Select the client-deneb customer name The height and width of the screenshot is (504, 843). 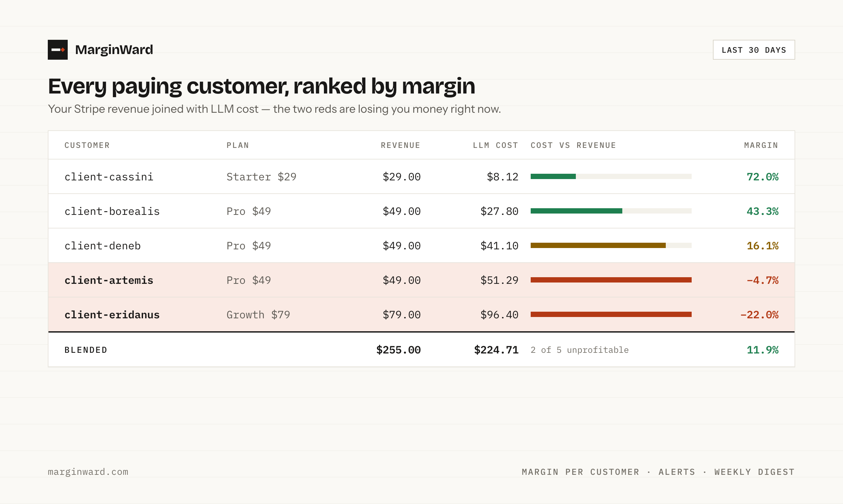click(x=102, y=246)
